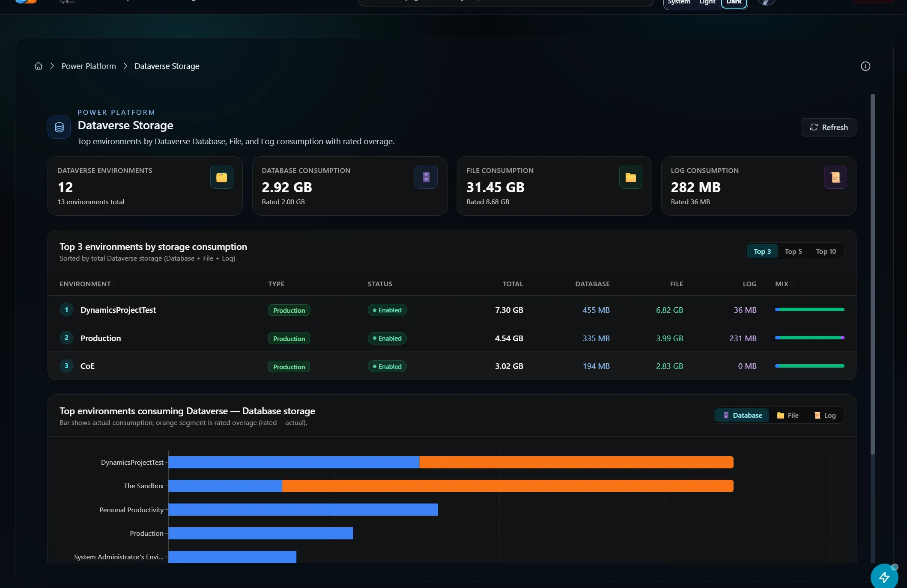Image resolution: width=907 pixels, height=588 pixels.
Task: Click the Log Consumption scroll icon
Action: point(835,177)
